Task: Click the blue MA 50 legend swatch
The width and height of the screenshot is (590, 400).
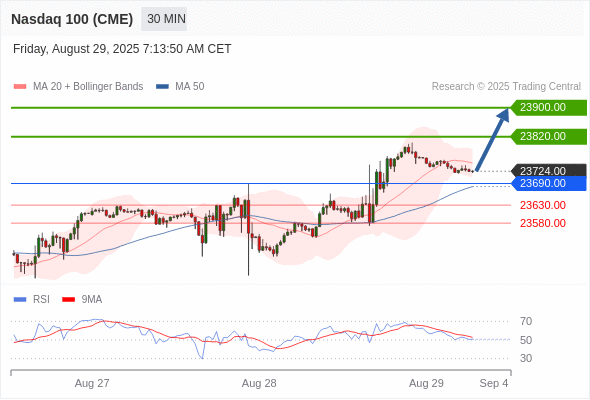Action: (x=162, y=87)
